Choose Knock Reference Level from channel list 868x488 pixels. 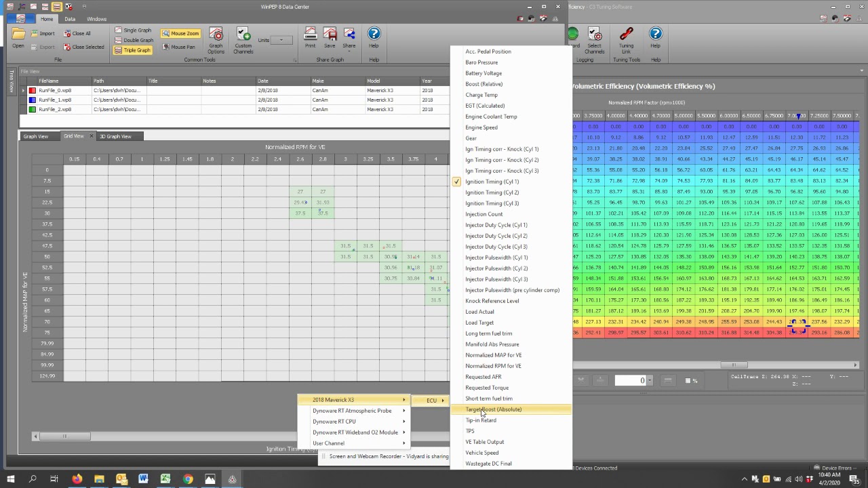click(x=511, y=301)
